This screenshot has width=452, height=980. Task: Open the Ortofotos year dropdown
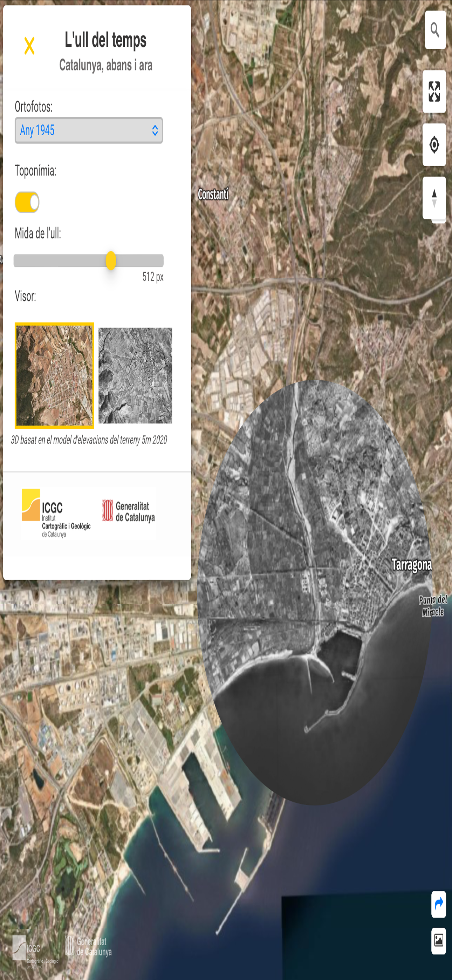(89, 130)
